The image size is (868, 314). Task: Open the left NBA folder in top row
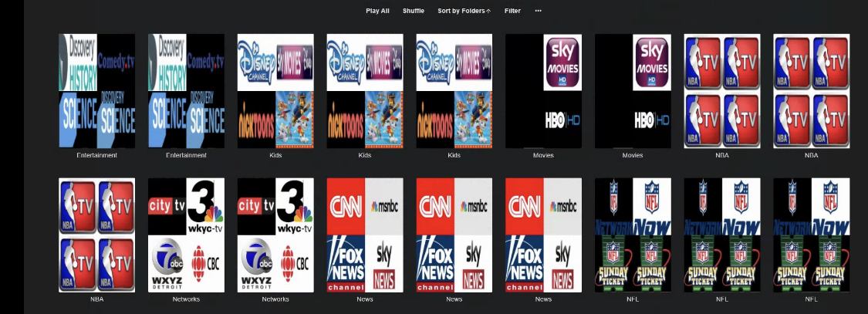(722, 91)
